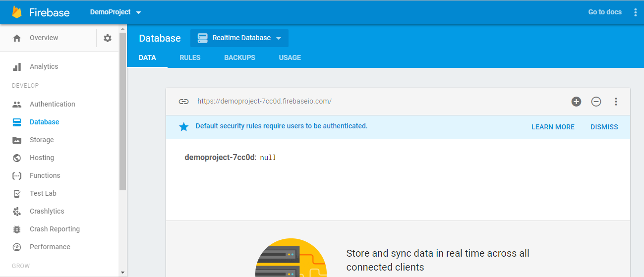The image size is (644, 277).
Task: Switch to the RULES tab
Action: [190, 57]
